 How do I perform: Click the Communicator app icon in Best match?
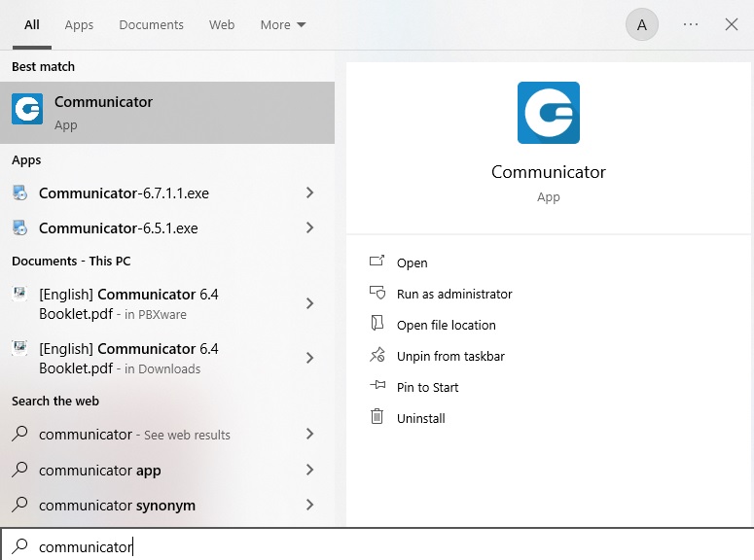(x=27, y=110)
